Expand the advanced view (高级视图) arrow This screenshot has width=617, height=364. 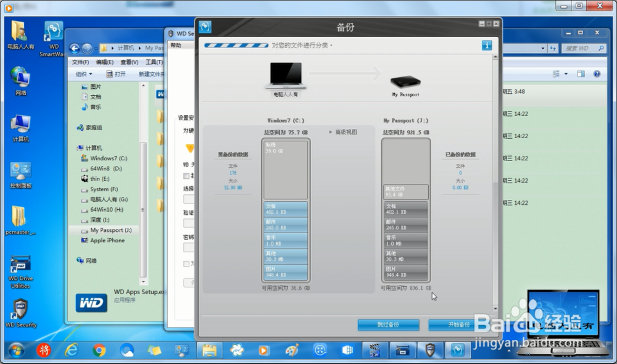331,132
